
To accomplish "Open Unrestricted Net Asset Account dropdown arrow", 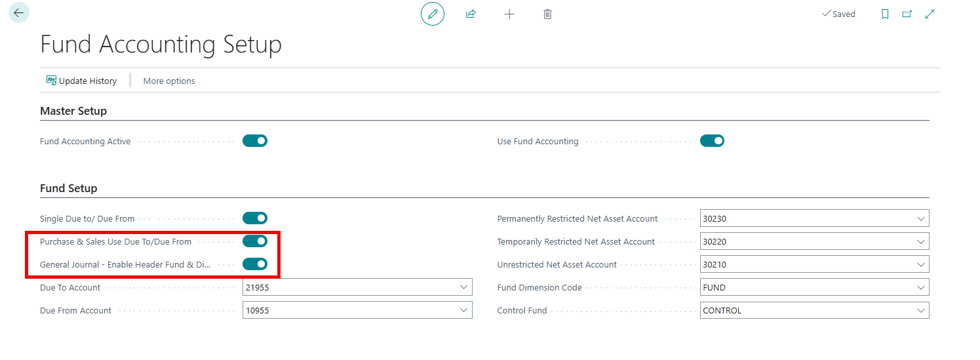I will point(921,264).
